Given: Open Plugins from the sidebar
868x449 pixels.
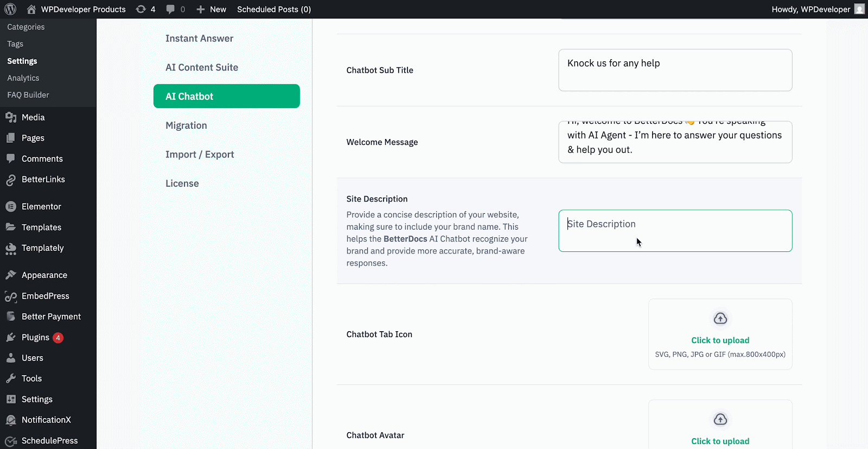Looking at the screenshot, I should pos(35,337).
